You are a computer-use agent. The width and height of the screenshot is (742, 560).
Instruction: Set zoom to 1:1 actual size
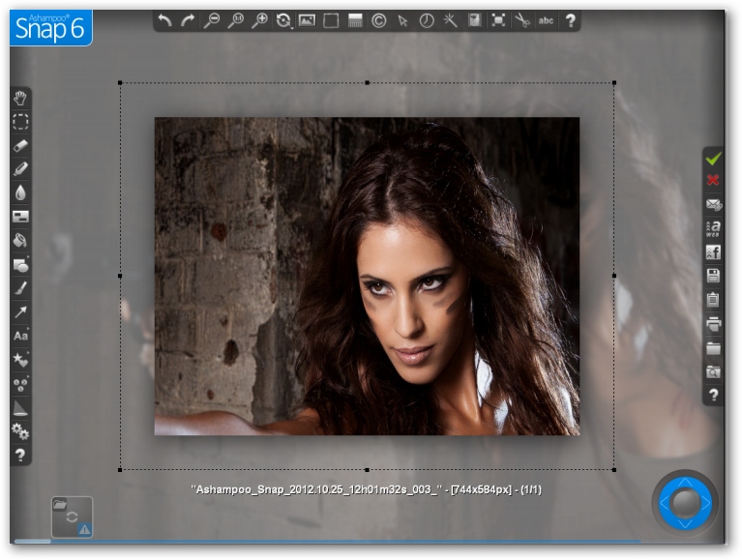(x=236, y=20)
